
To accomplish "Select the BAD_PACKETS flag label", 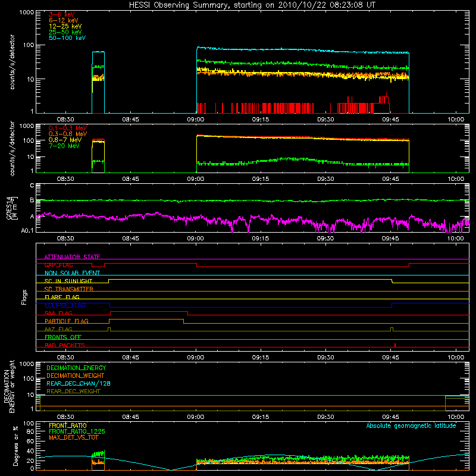I will pyautogui.click(x=65, y=345).
